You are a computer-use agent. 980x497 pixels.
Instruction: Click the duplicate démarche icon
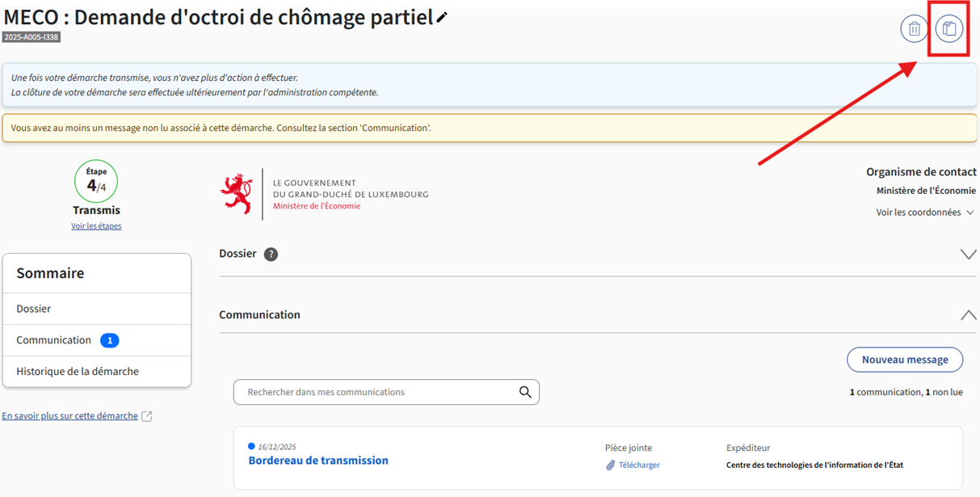[949, 29]
